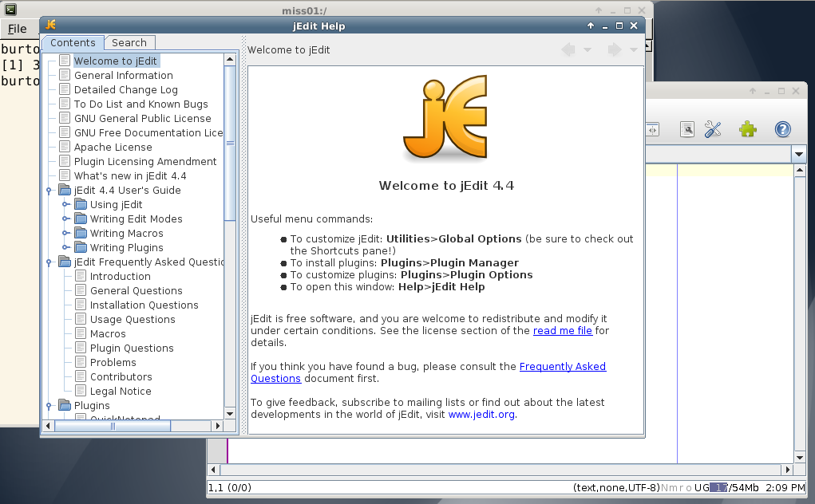Select 'Contributors' in the contents tree
The image size is (815, 504).
point(121,377)
